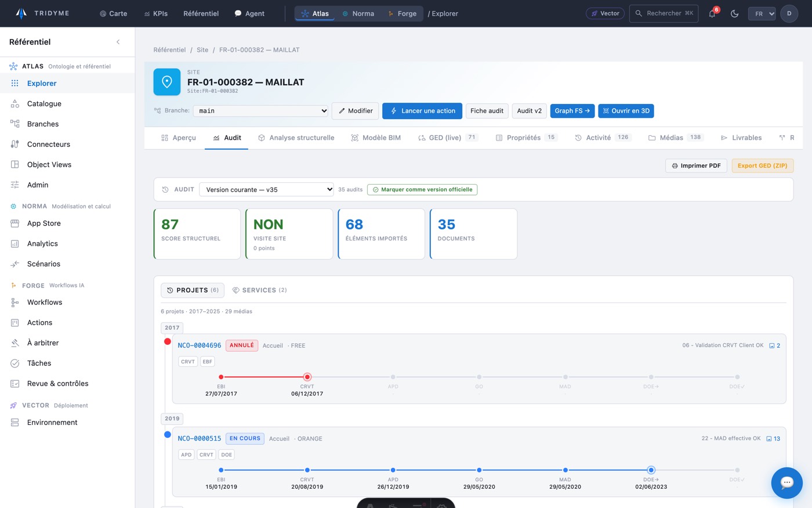The image size is (812, 508).
Task: Open Revue & contrôles in sidebar
Action: 58,383
